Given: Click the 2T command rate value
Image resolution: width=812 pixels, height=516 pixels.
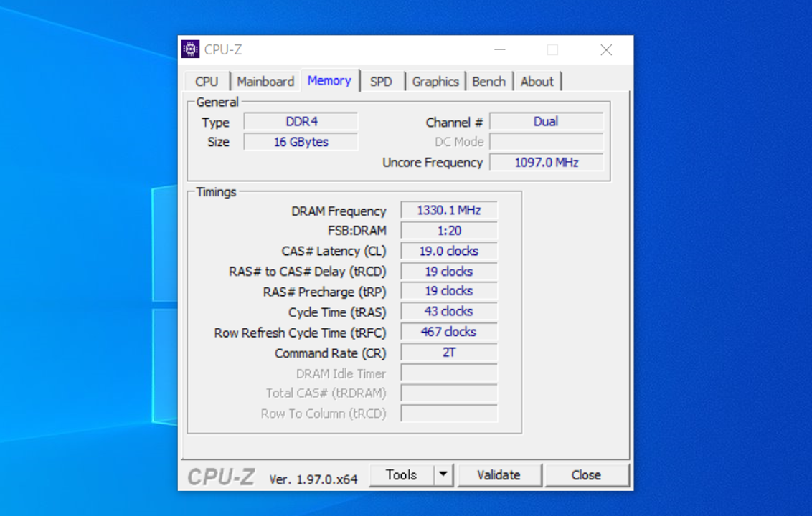Looking at the screenshot, I should pos(449,353).
